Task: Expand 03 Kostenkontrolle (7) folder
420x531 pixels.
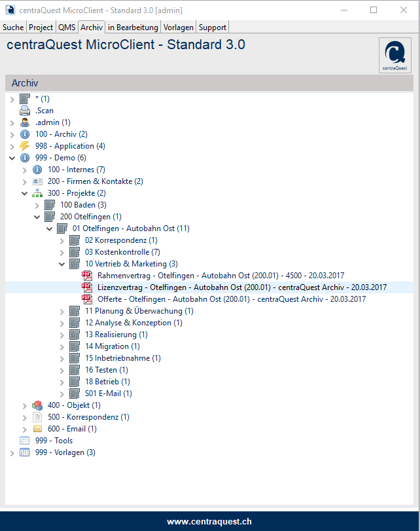Action: 62,253
